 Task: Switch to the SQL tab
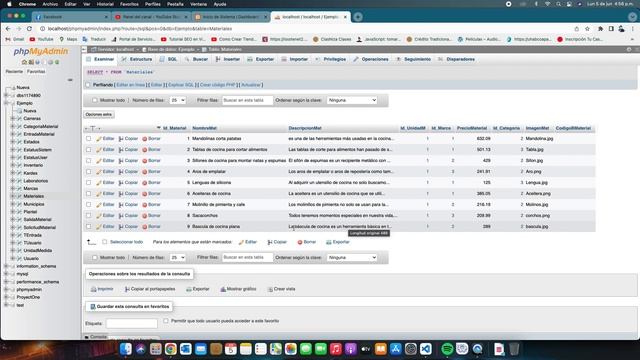pos(168,59)
